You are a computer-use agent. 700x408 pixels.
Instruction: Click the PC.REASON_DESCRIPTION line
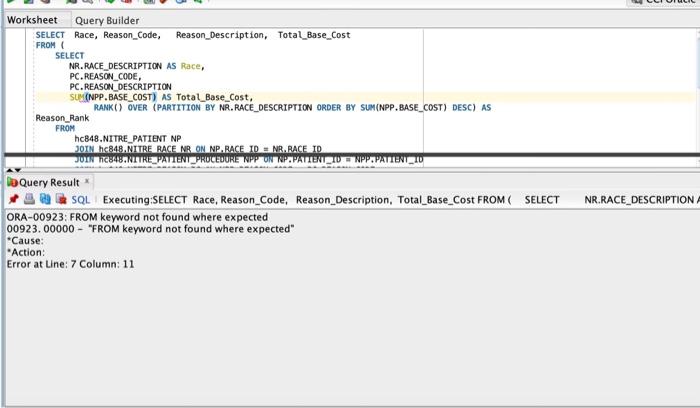(x=120, y=87)
